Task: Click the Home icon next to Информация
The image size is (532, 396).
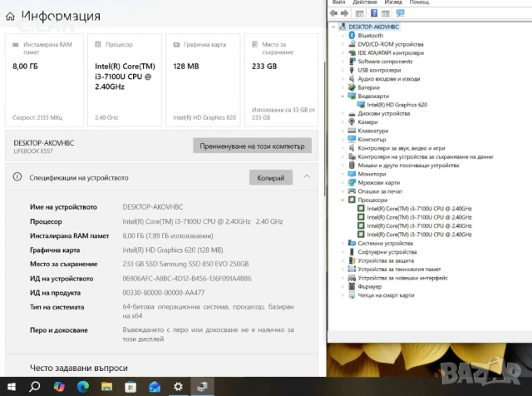Action: tap(10, 16)
